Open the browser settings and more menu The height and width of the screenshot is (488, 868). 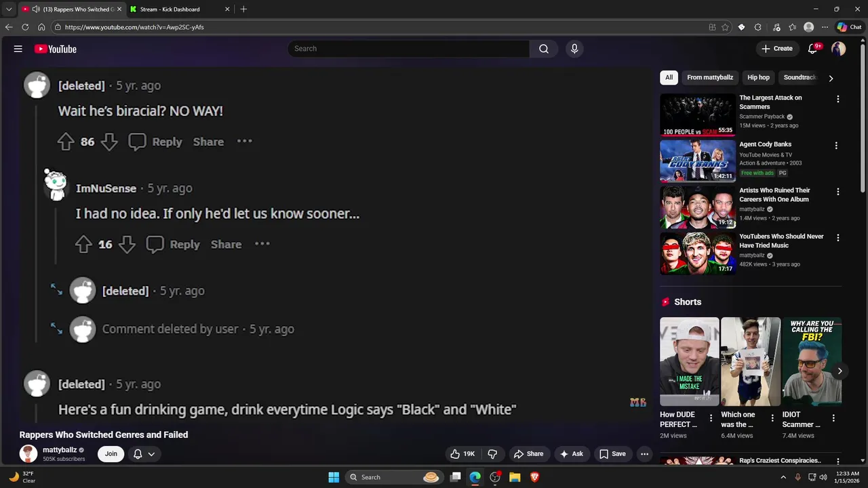825,27
